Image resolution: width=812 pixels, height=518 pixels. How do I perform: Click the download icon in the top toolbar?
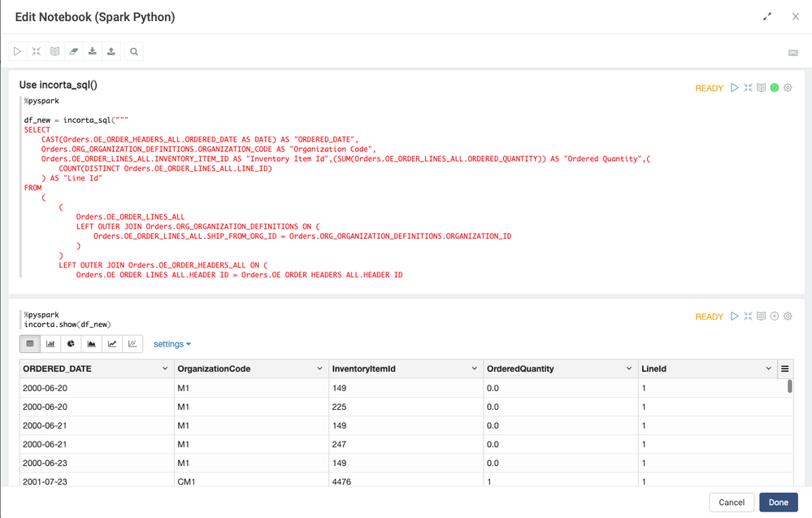[93, 51]
